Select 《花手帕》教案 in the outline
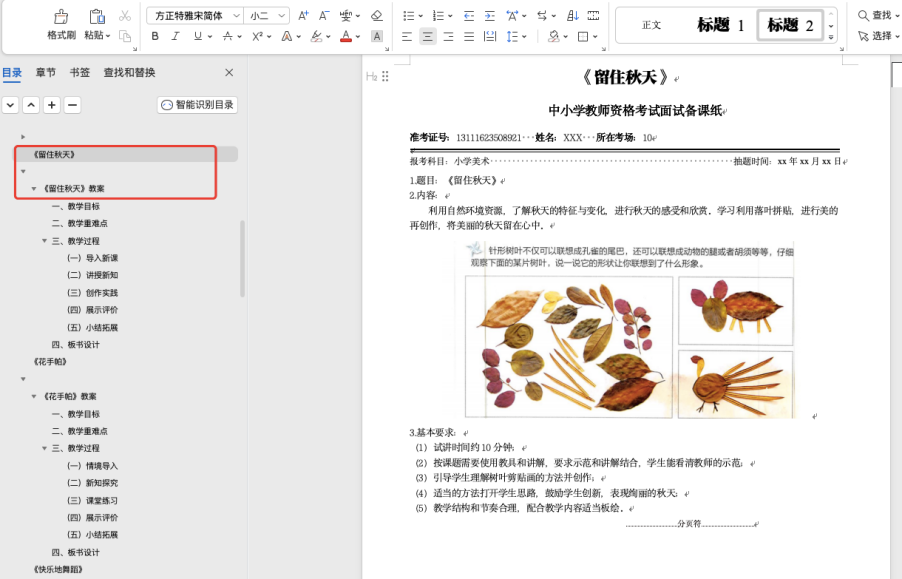 pyautogui.click(x=73, y=397)
